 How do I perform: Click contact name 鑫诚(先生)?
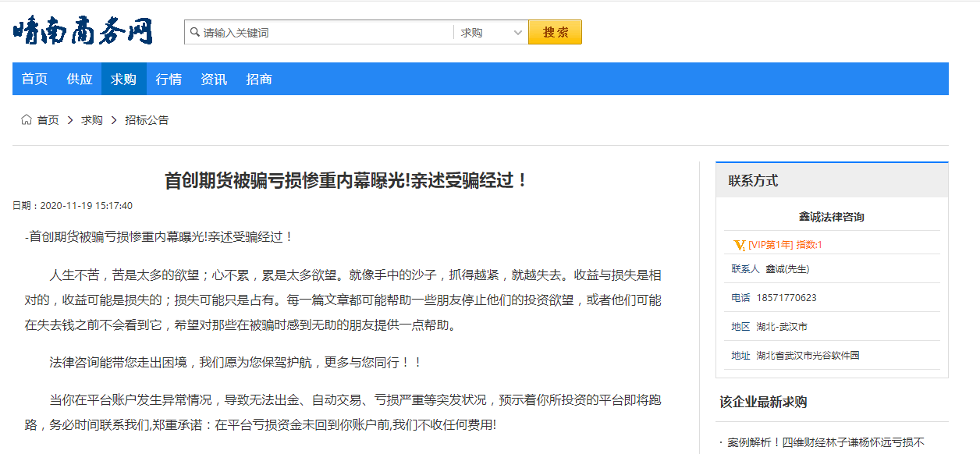(787, 269)
